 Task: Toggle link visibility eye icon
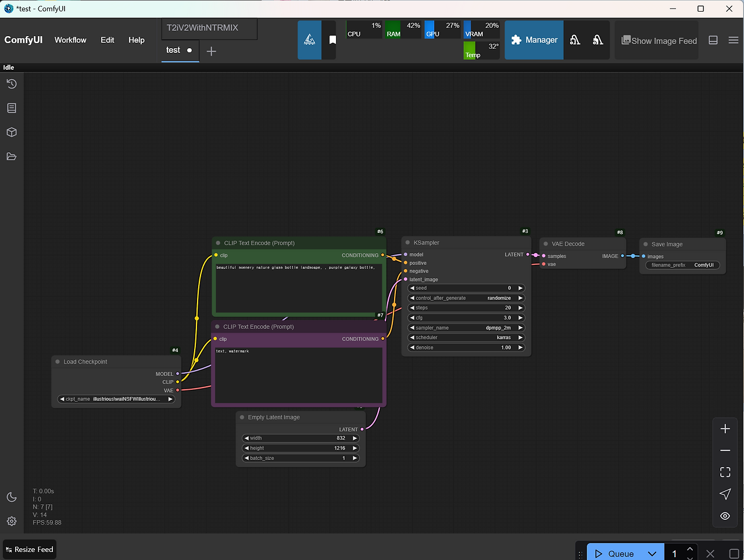click(725, 516)
